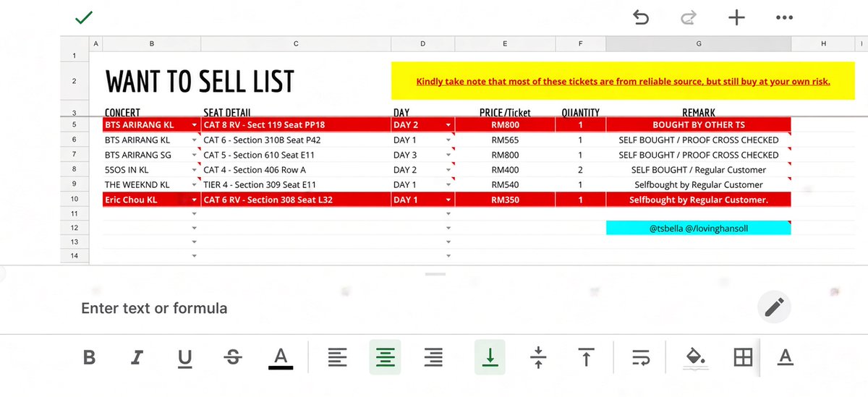Undo the last action
Screen dimensions: 868x397
(641, 17)
